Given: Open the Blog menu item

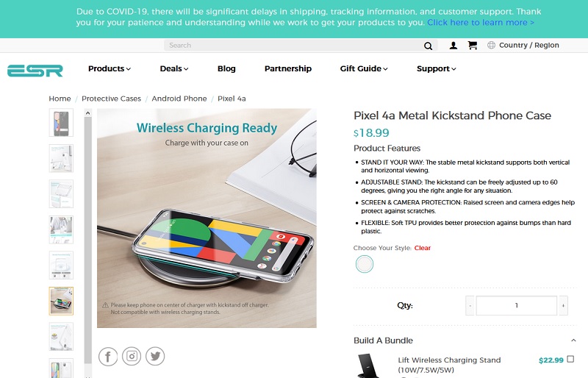Looking at the screenshot, I should point(226,68).
